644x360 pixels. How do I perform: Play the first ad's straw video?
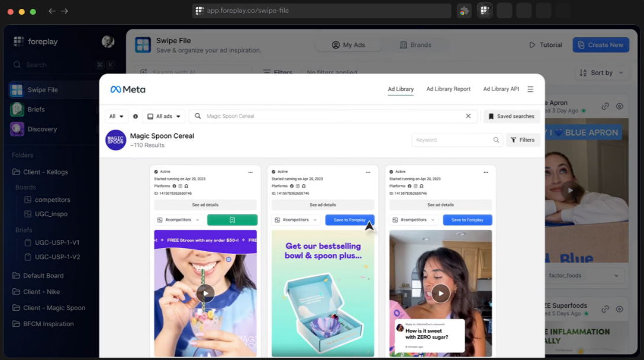point(205,294)
